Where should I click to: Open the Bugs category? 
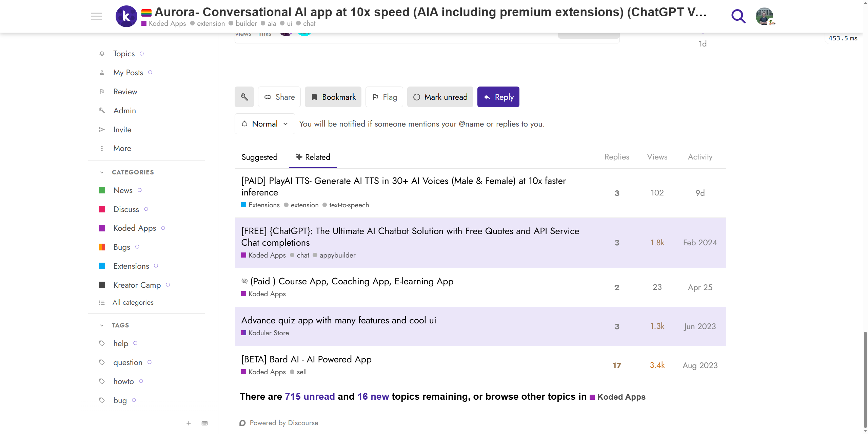pos(122,247)
